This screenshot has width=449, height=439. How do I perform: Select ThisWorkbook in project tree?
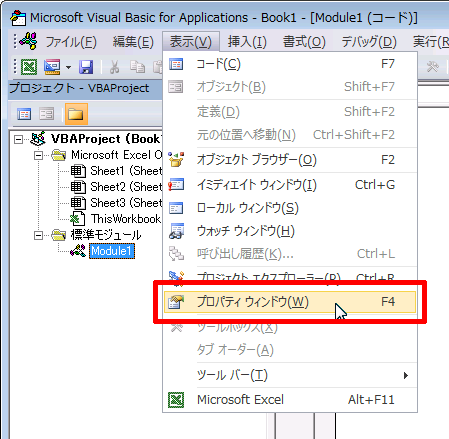click(x=126, y=219)
